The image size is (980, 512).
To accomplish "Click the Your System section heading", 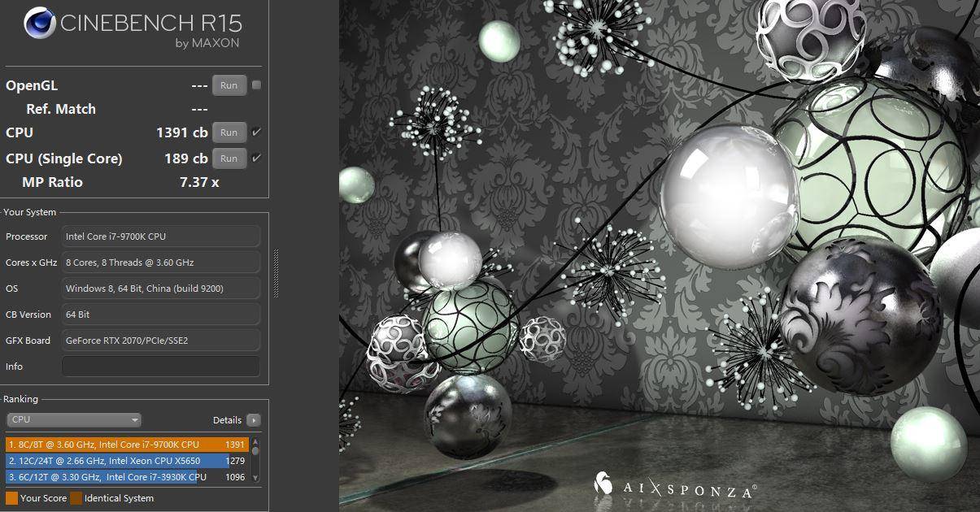I will pyautogui.click(x=30, y=212).
